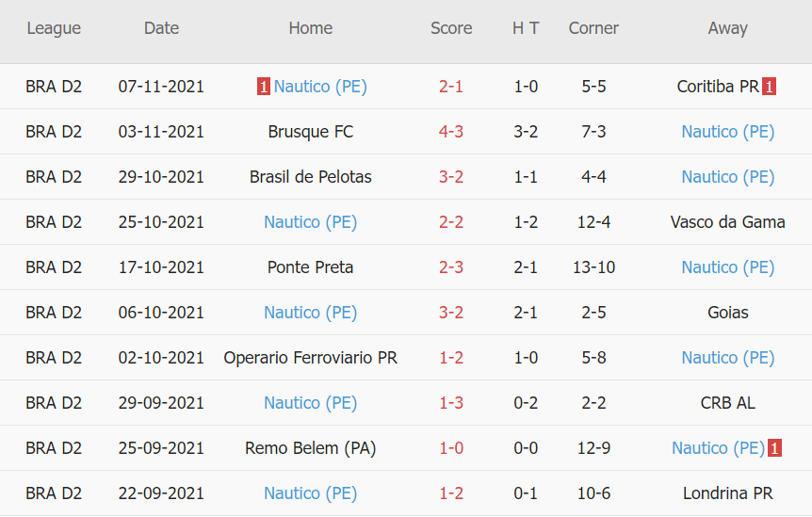This screenshot has height=517, width=812.
Task: Open the Londrina PR team link
Action: tap(728, 493)
